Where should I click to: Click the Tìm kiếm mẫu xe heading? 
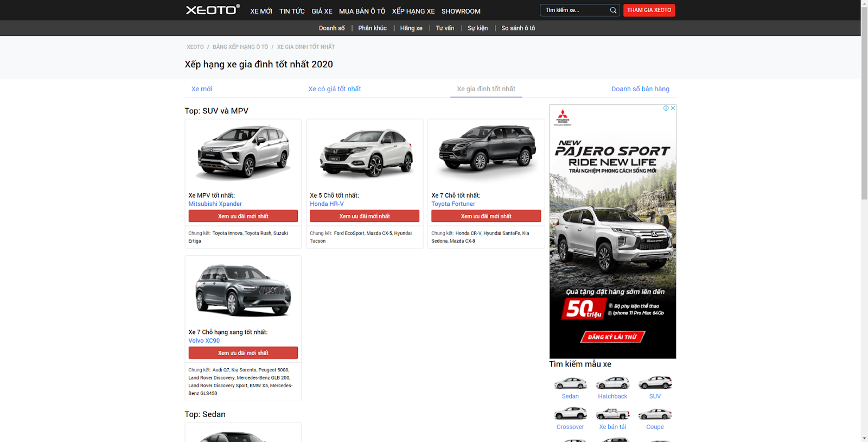(x=580, y=364)
